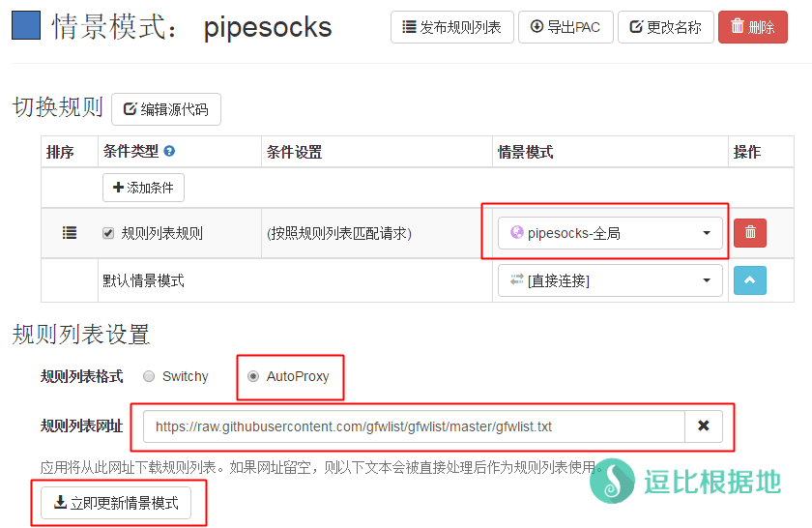Grab the sort handle icon in the rule row
The width and height of the screenshot is (812, 528).
[x=70, y=233]
